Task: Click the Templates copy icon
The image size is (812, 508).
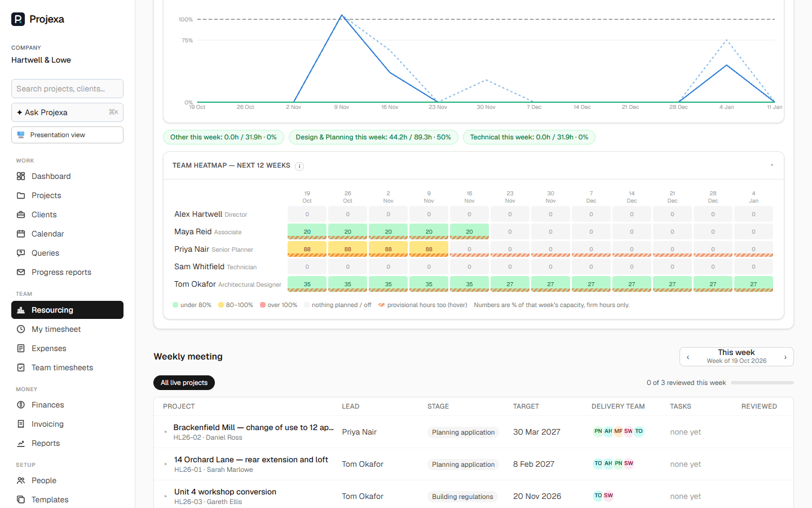Action: [x=21, y=500]
